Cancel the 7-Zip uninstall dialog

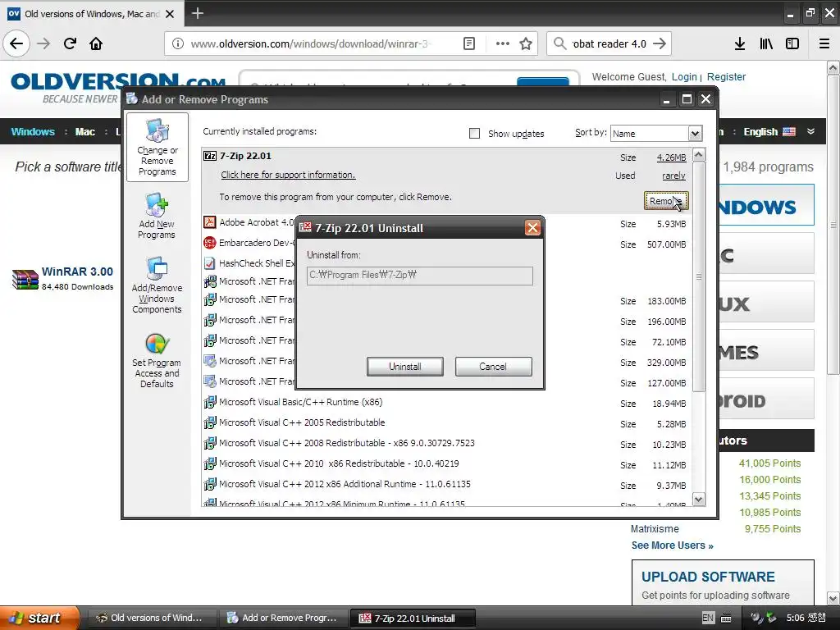[493, 367]
